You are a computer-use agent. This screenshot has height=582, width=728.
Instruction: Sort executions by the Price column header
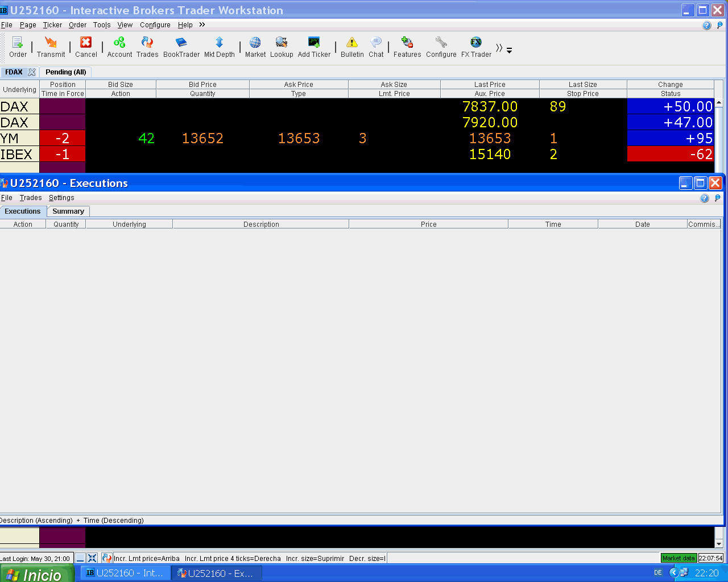428,225
